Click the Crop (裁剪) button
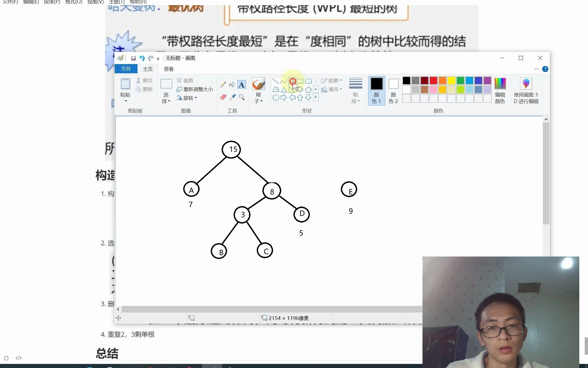 coord(185,80)
